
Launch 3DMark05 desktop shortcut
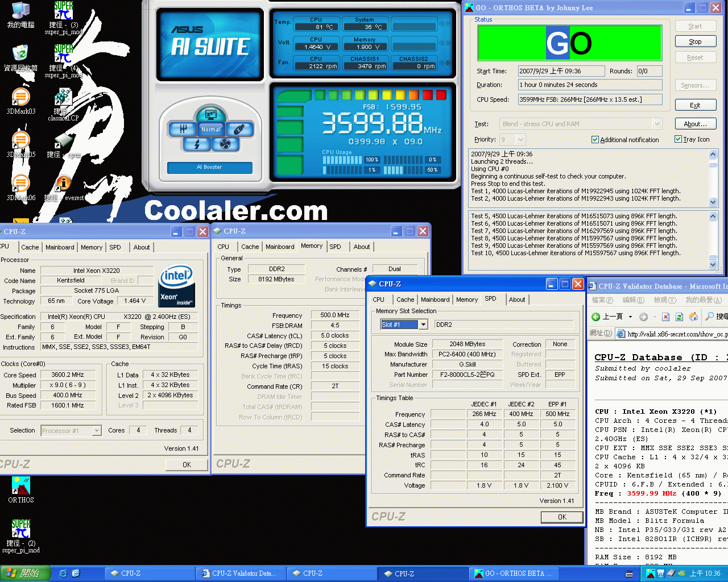click(20, 144)
